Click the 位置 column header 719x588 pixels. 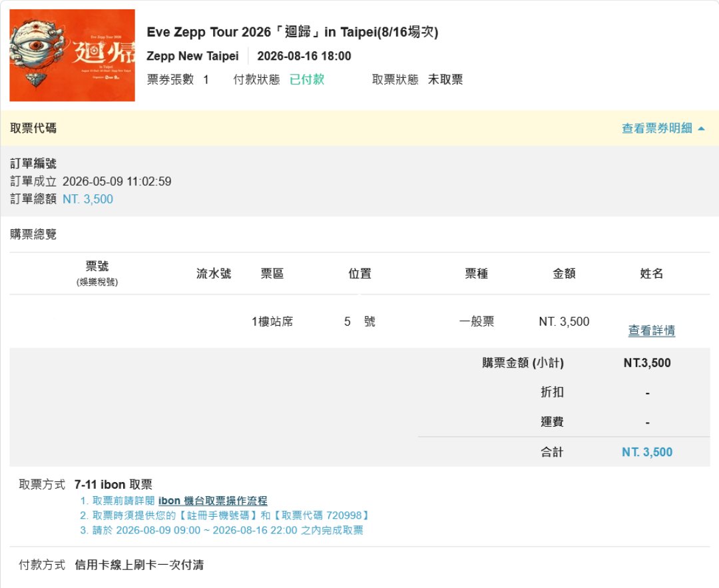pyautogui.click(x=359, y=274)
